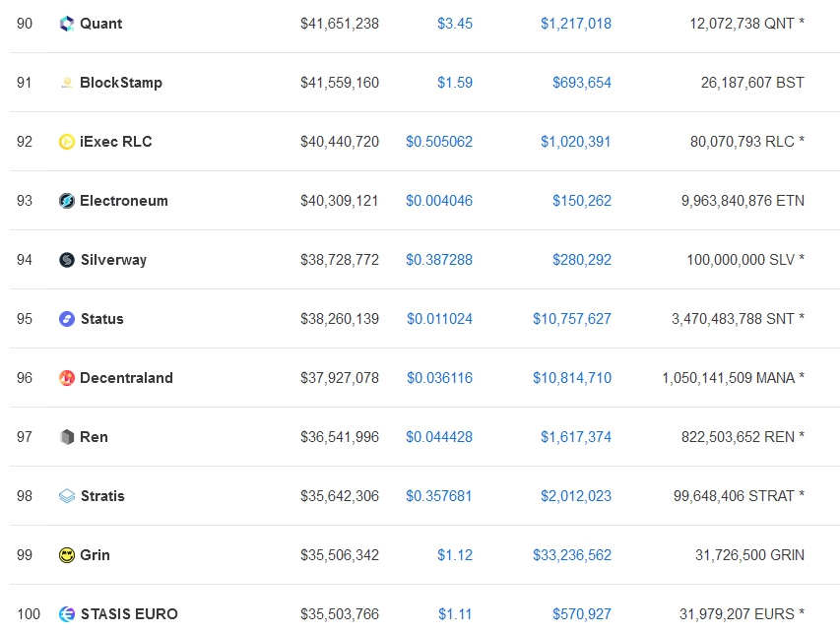840x633 pixels.
Task: Click Quant price $3.45
Action: pyautogui.click(x=455, y=24)
